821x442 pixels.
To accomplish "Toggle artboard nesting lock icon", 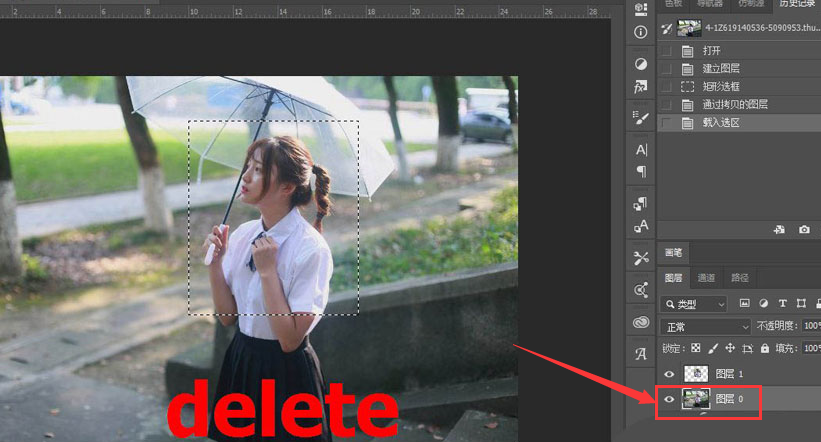I will click(747, 348).
